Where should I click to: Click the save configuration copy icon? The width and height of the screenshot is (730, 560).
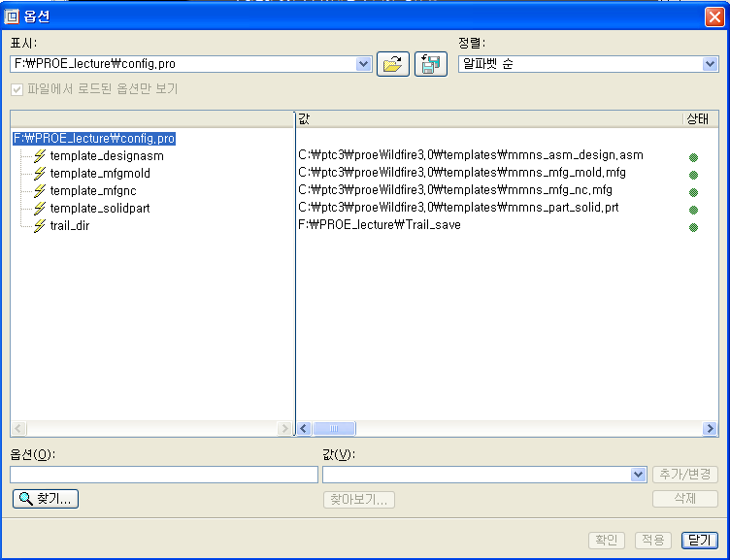pyautogui.click(x=430, y=64)
